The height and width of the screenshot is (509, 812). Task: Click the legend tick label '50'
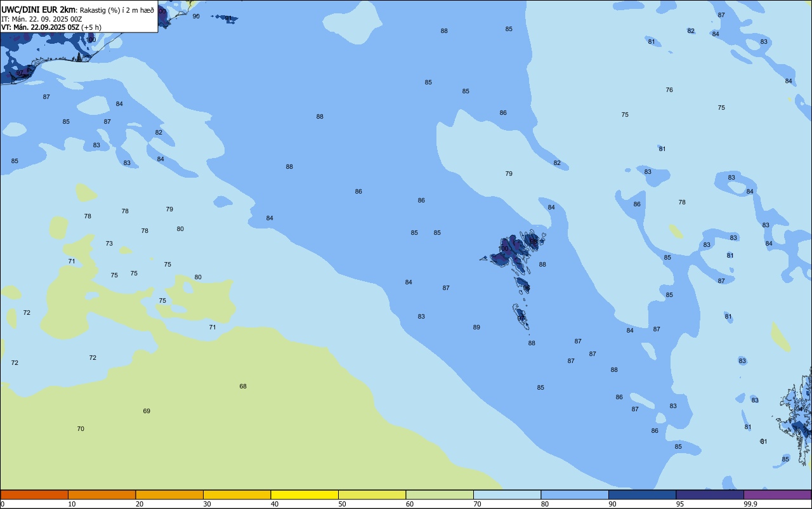pyautogui.click(x=343, y=504)
